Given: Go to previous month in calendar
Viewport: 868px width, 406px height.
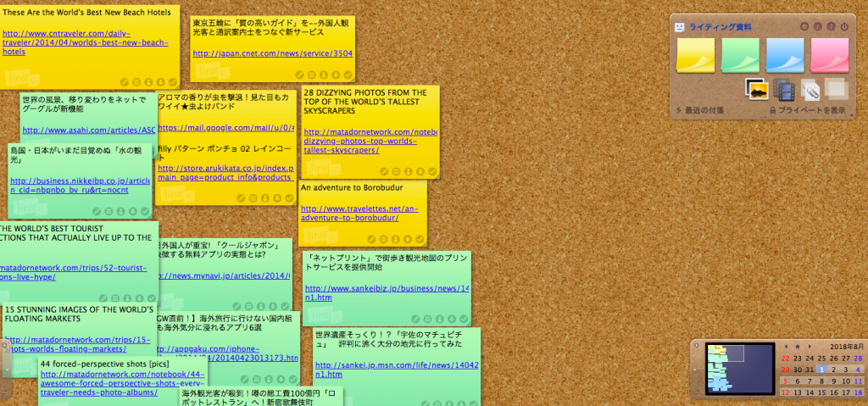Looking at the screenshot, I should 786,346.
